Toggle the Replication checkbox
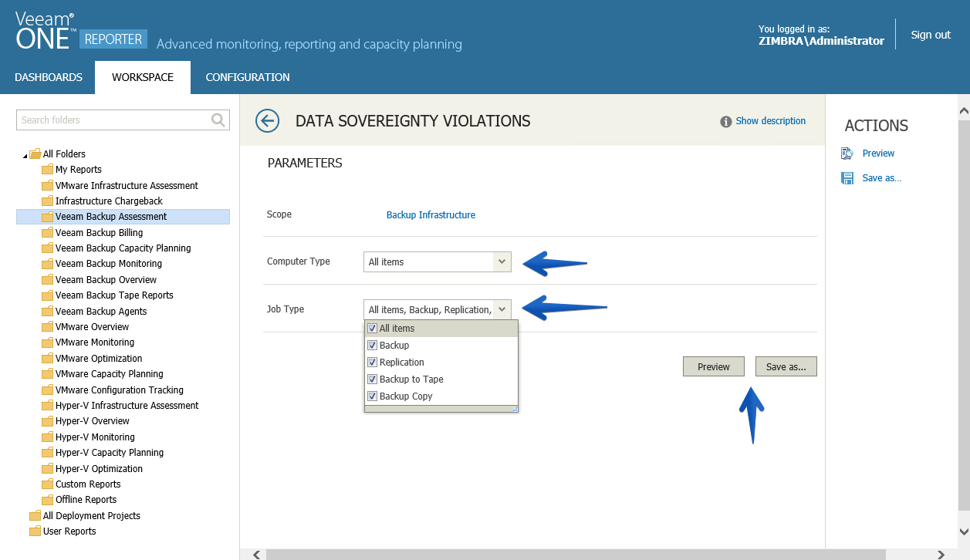The height and width of the screenshot is (560, 970). coord(372,362)
